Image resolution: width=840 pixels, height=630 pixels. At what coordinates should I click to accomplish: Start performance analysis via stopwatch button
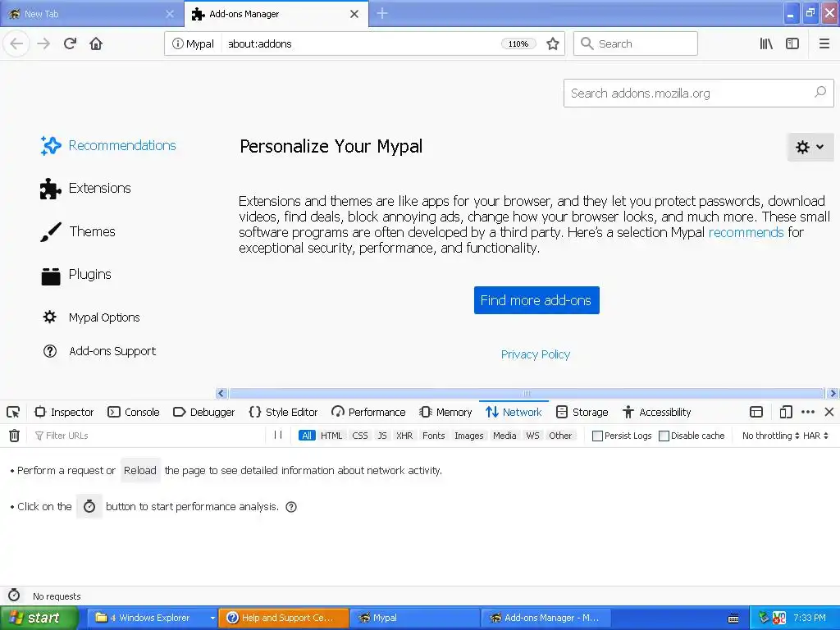coord(89,506)
